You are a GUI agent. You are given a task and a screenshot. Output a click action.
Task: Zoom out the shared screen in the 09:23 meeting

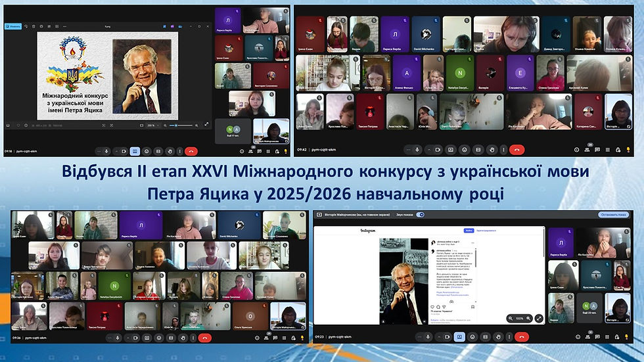click(511, 318)
